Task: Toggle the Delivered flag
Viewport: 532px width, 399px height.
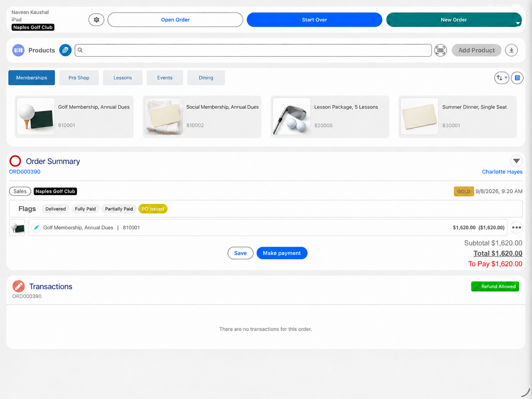Action: click(55, 209)
